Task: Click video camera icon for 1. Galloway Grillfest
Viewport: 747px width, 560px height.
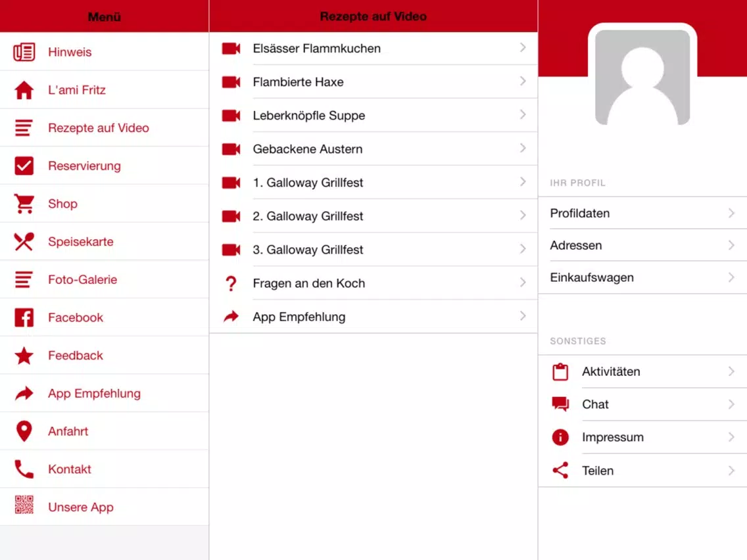Action: (x=231, y=183)
